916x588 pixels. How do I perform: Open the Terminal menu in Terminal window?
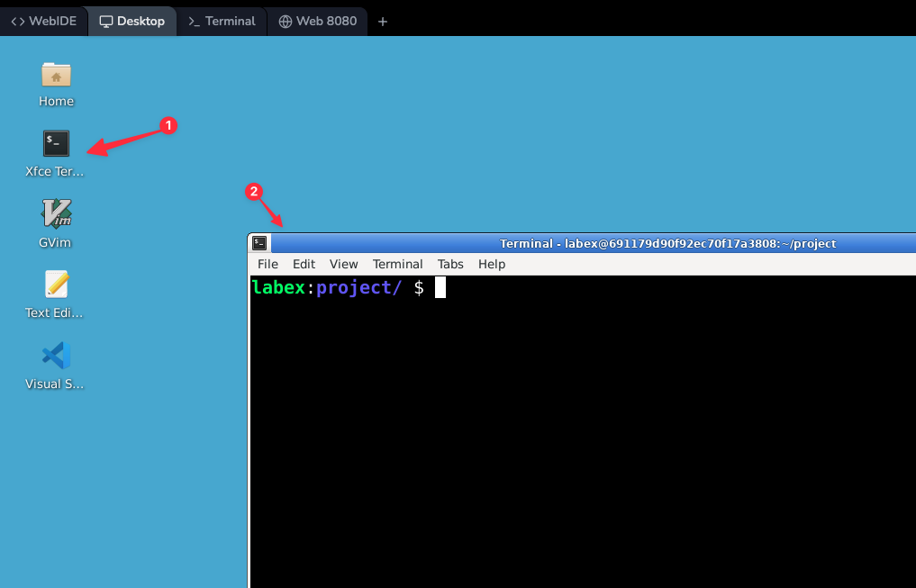tap(397, 264)
